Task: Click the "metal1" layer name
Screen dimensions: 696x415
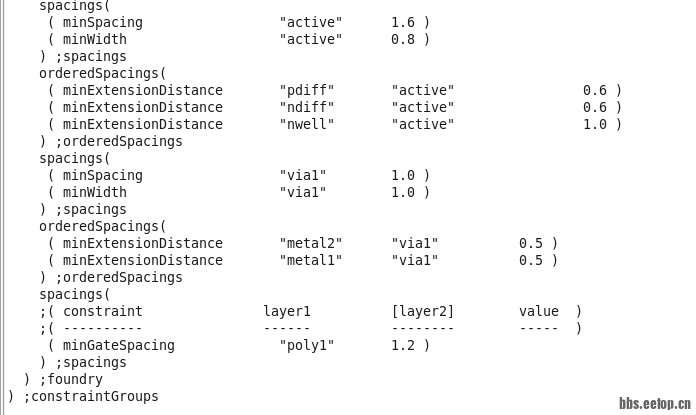Action: click(311, 260)
